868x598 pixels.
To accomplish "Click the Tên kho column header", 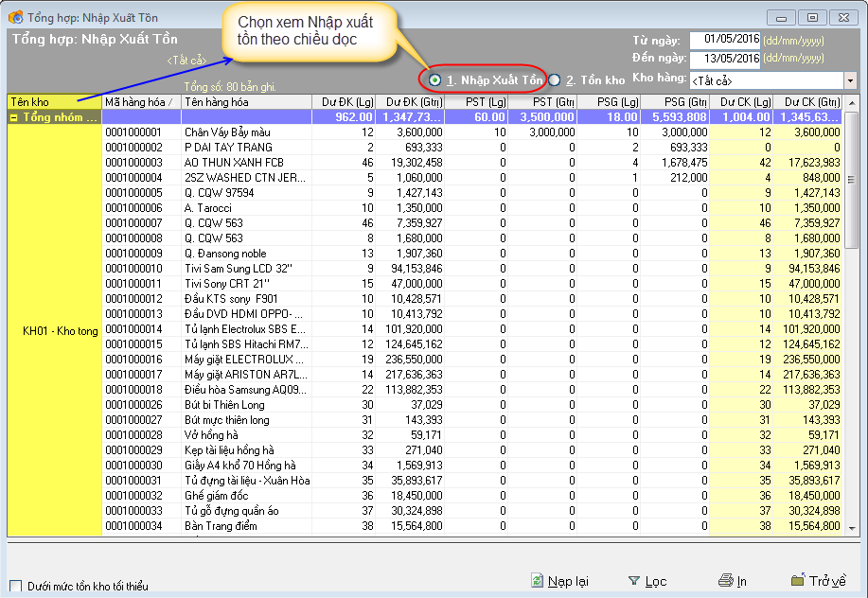I will coord(54,101).
